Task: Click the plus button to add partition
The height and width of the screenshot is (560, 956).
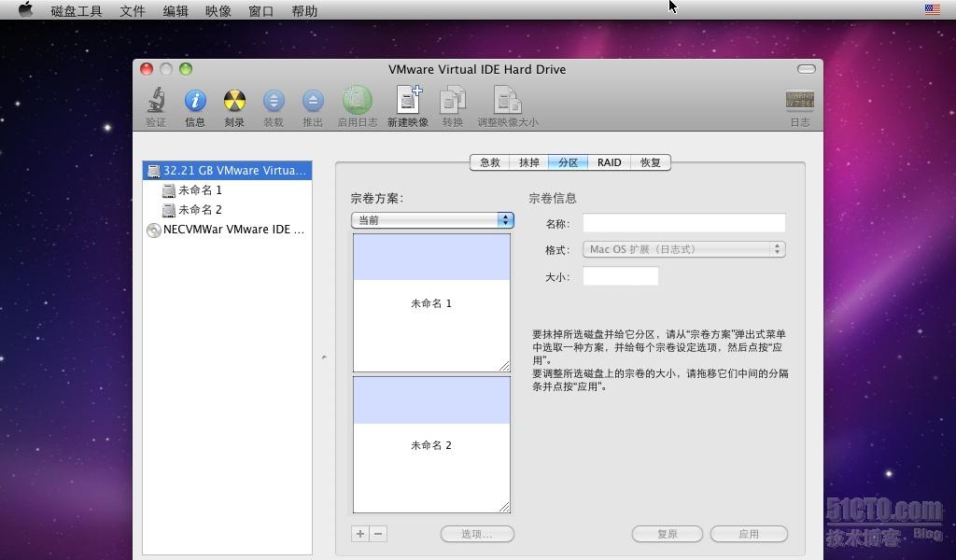Action: (x=360, y=534)
